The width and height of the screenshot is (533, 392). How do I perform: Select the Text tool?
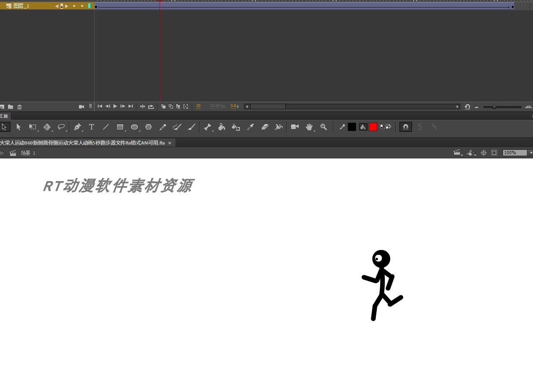pos(92,127)
